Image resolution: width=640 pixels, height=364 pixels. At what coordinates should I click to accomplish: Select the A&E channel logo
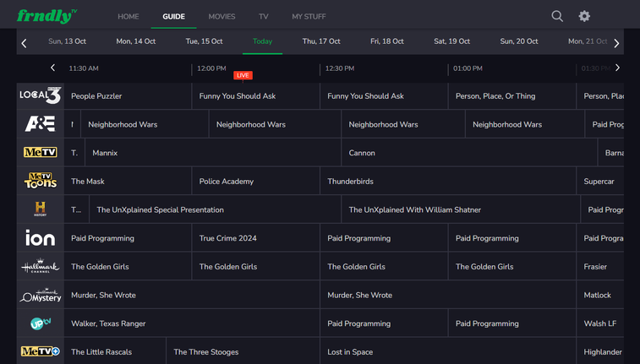point(41,124)
